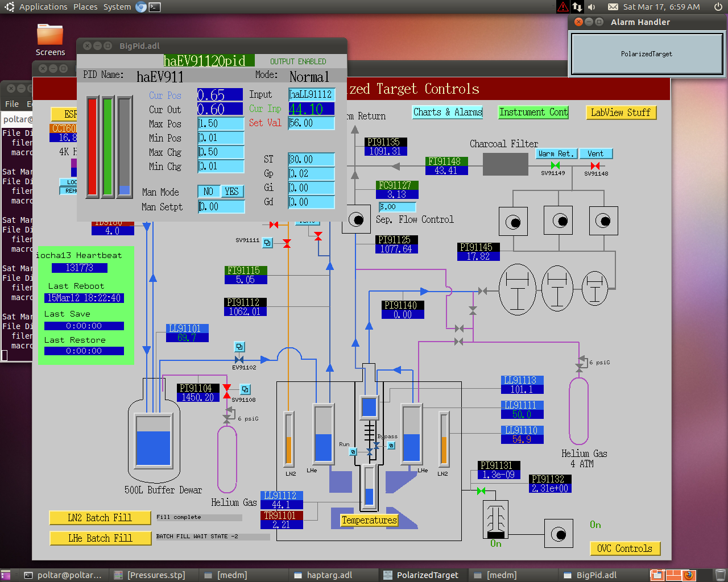Open the trash in bottom panel

pyautogui.click(x=720, y=575)
